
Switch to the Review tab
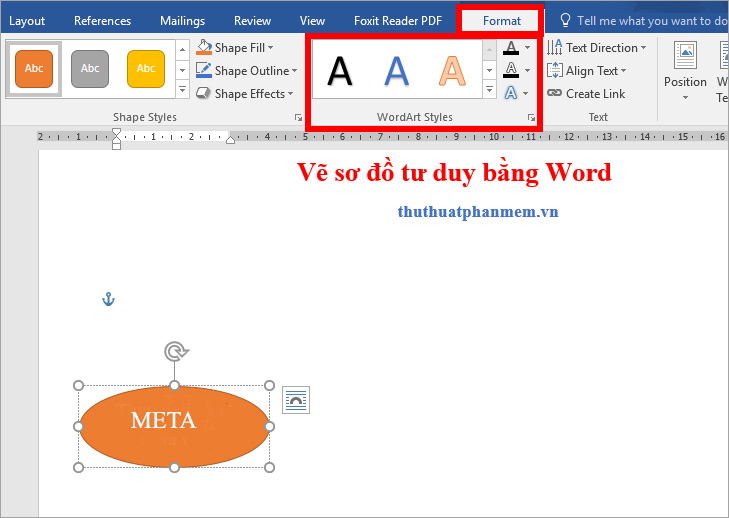point(252,21)
